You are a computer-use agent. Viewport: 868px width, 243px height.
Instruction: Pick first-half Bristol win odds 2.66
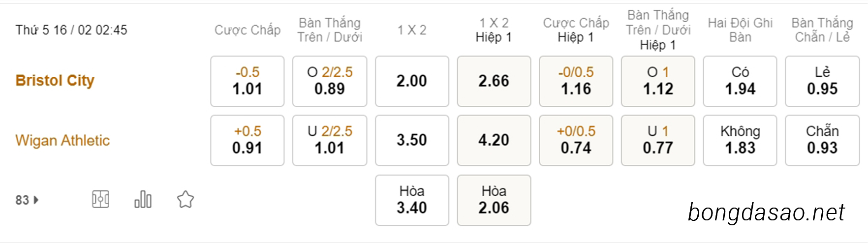494,81
